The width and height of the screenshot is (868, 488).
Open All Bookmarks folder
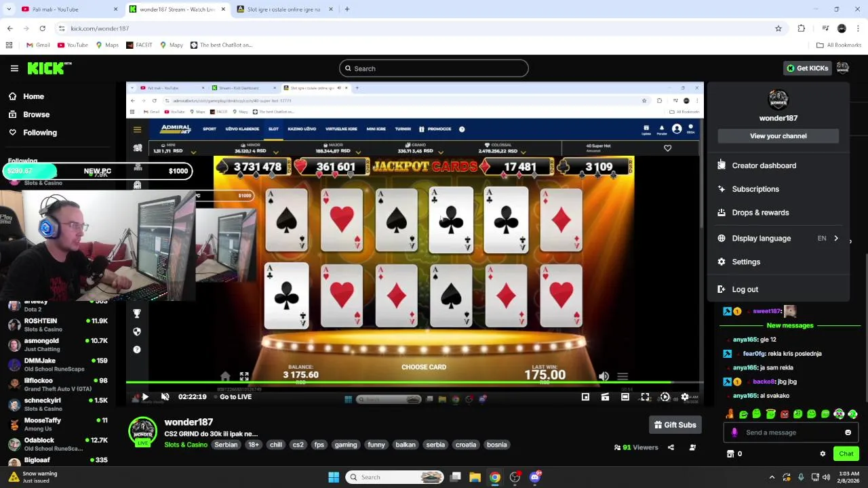[x=839, y=45]
